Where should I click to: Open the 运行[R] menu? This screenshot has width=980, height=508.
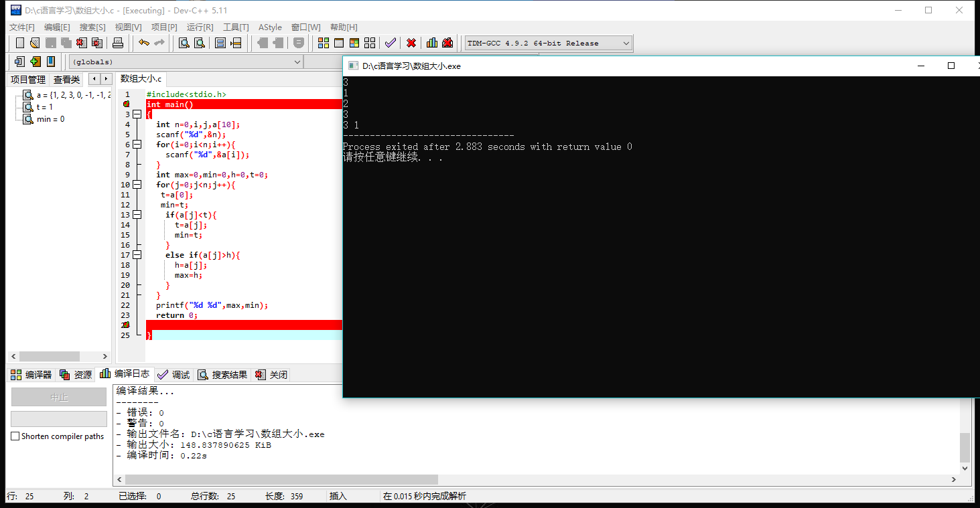click(x=200, y=27)
